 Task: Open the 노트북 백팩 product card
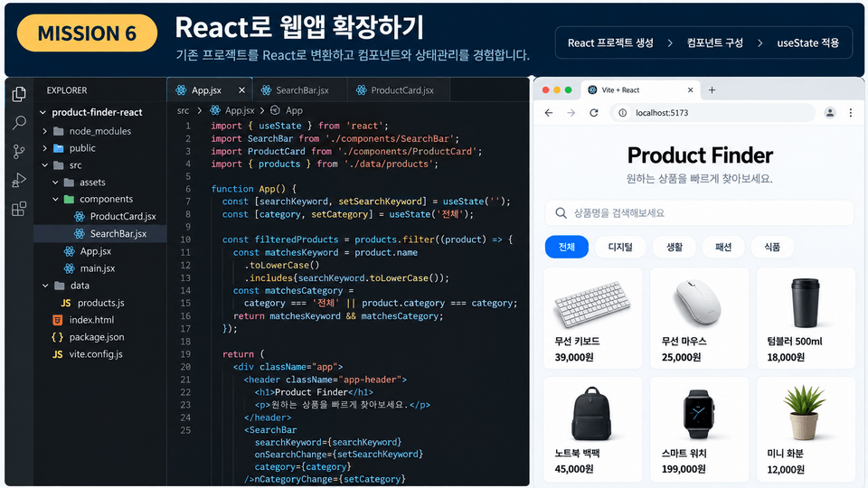point(593,429)
